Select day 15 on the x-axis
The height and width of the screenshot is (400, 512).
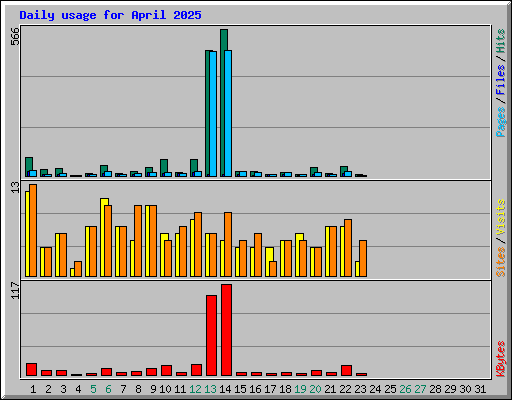(x=240, y=389)
